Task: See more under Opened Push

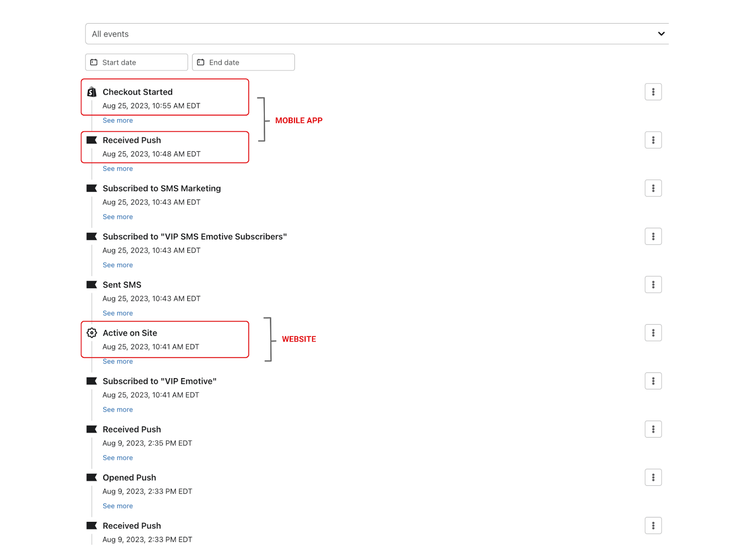Action: click(x=118, y=506)
